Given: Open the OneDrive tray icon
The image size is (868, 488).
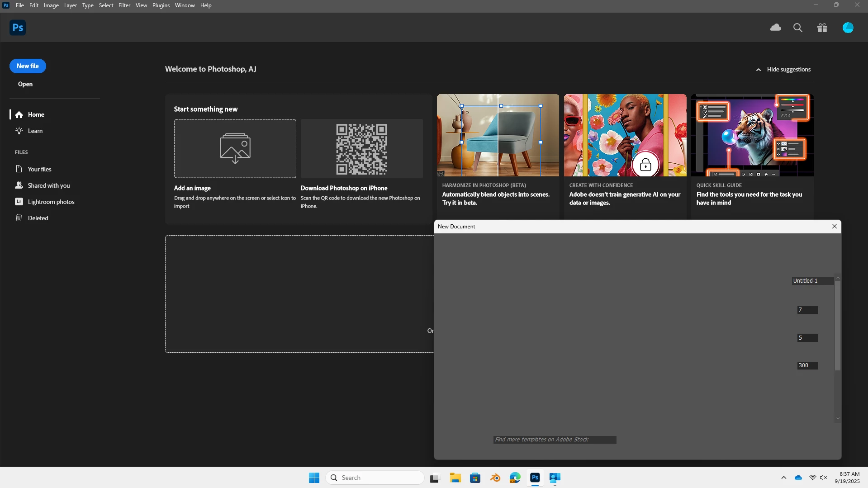Looking at the screenshot, I should click(x=798, y=478).
